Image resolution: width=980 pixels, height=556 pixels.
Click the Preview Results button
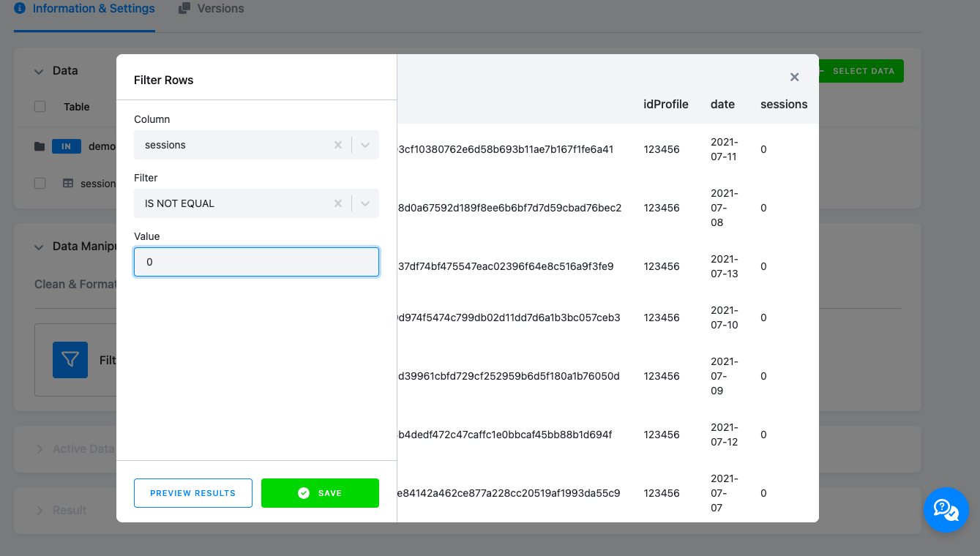pyautogui.click(x=192, y=492)
